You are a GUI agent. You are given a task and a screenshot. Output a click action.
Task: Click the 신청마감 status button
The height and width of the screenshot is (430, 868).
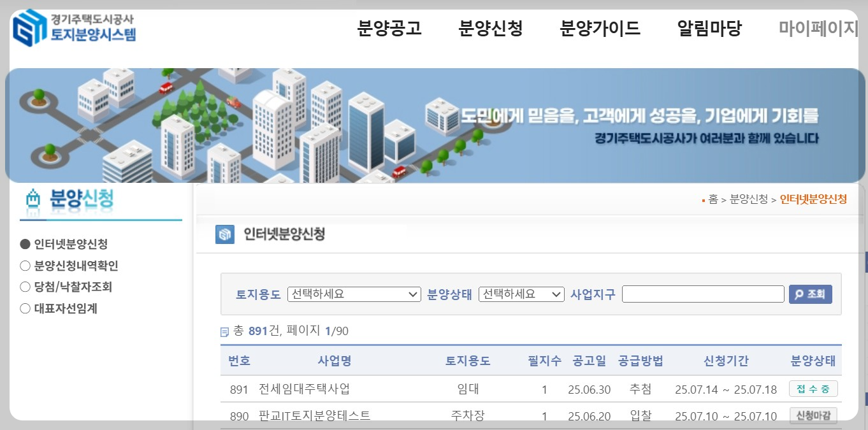point(813,416)
